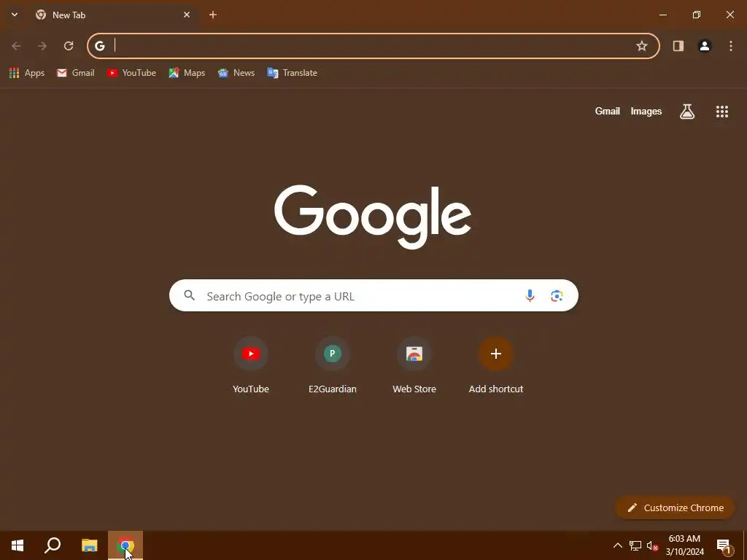Click the reload page icon
Image resolution: width=747 pixels, height=560 pixels.
69,46
